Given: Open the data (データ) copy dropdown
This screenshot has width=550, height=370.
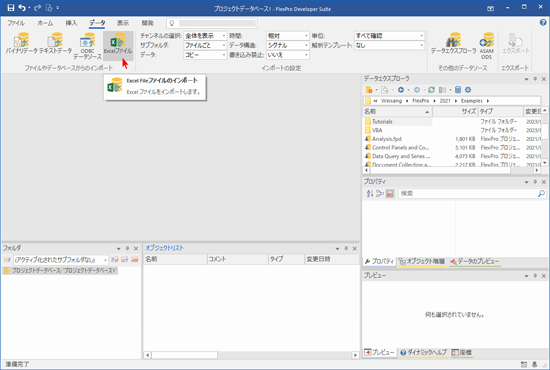Looking at the screenshot, I should click(205, 55).
